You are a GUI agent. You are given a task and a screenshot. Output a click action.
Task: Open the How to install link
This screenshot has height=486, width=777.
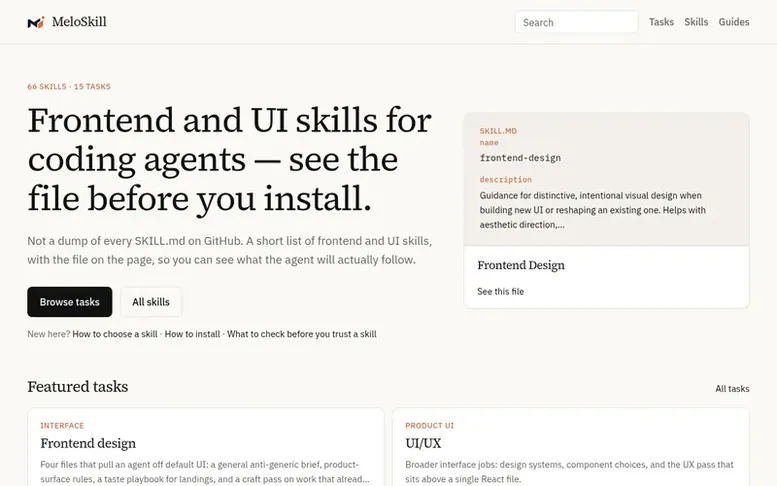(192, 334)
